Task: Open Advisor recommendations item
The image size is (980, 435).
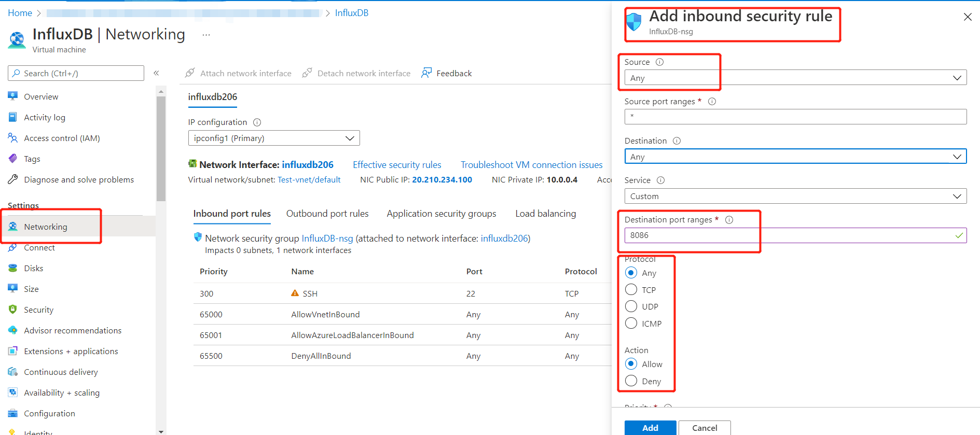Action: 73,331
